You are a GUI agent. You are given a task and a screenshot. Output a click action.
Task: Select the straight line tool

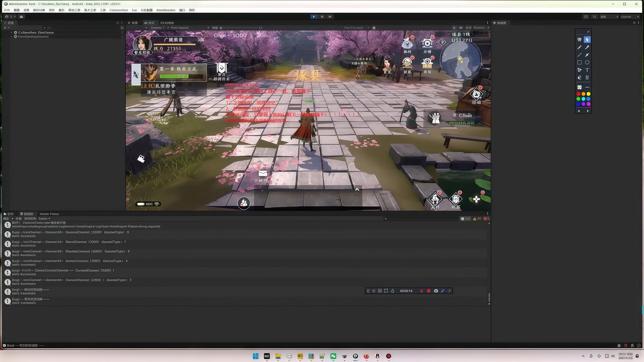click(x=579, y=55)
